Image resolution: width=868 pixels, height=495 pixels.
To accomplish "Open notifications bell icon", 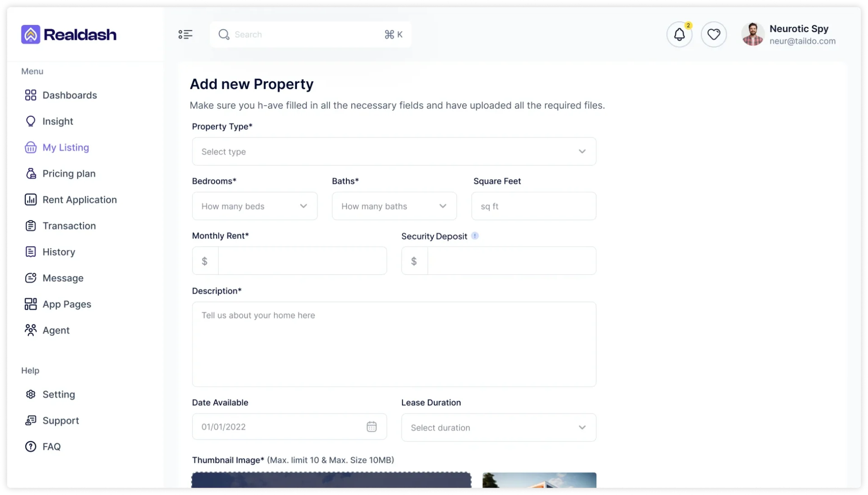I will click(x=679, y=34).
